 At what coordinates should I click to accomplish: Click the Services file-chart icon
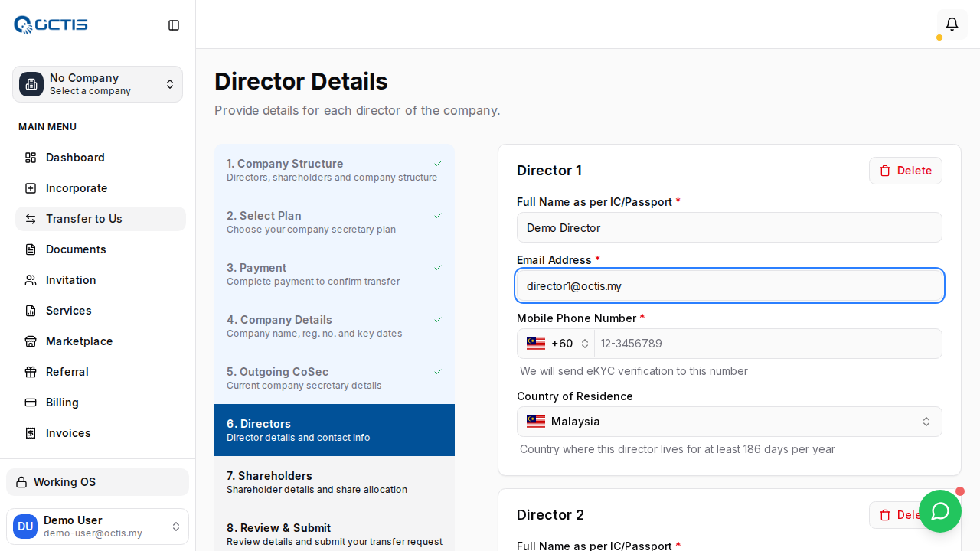click(31, 311)
